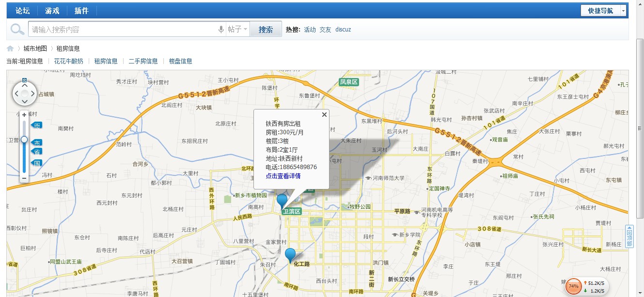This screenshot has width=644, height=297.
Task: Open the 论坛 nav tab
Action: [x=23, y=11]
